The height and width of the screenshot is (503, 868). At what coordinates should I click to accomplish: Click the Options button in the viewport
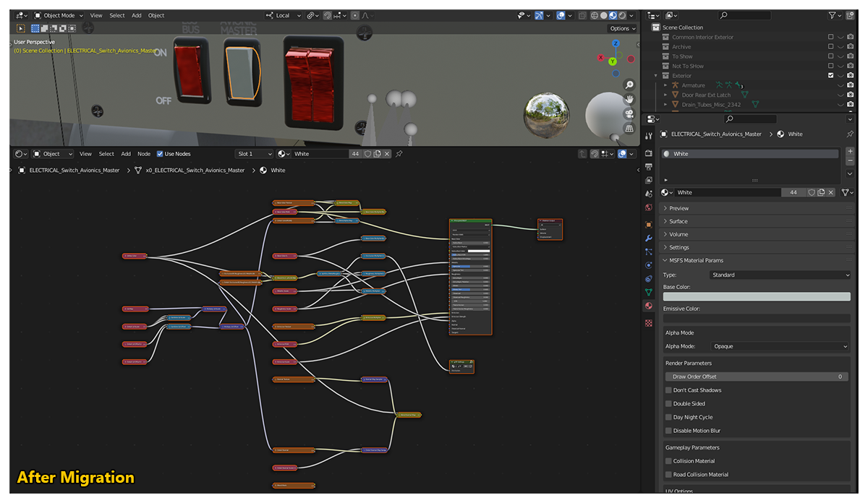[622, 29]
